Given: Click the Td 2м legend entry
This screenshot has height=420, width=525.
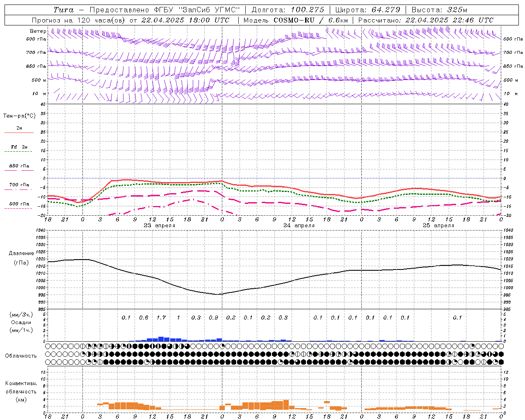Looking at the screenshot, I should click(19, 147).
